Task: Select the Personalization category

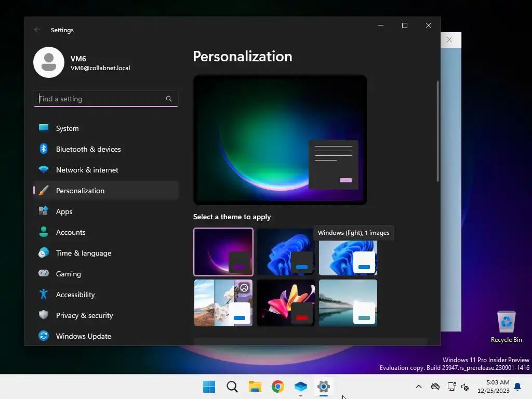Action: (x=106, y=191)
